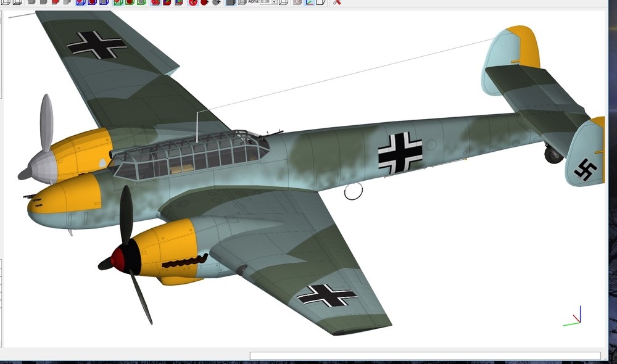617x364 pixels.
Task: Toggle the dark solid cube shading icon
Action: point(231,2)
